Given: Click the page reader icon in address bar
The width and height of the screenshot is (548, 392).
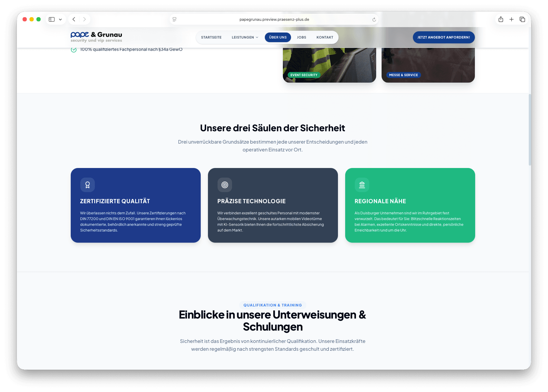Looking at the screenshot, I should click(x=175, y=19).
